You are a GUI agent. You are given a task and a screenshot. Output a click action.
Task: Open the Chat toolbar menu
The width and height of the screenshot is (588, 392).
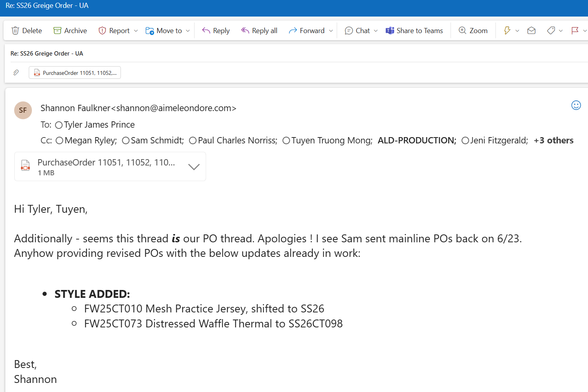pos(358,31)
